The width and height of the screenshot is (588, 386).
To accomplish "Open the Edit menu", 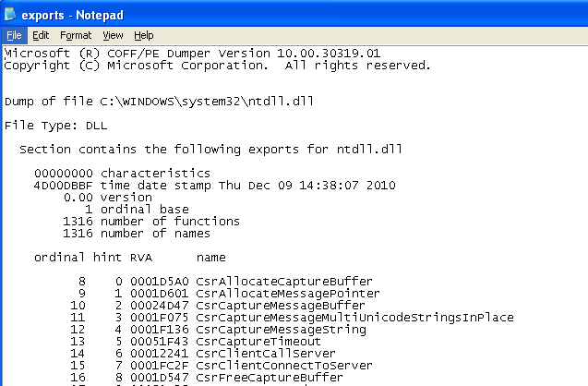I will tap(41, 35).
